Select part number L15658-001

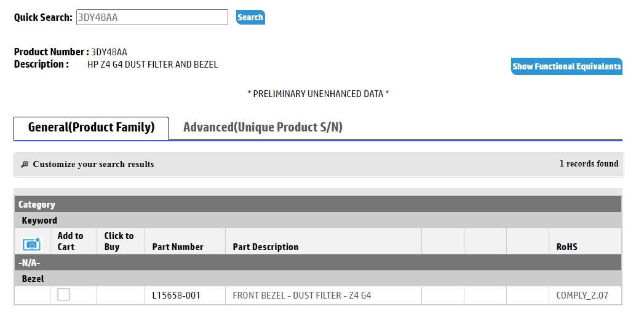(x=176, y=296)
